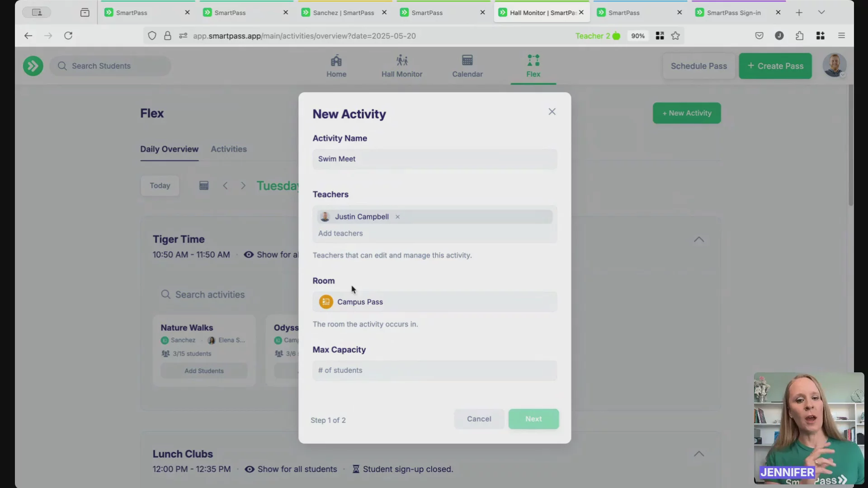Click browser forward arrow
This screenshot has height=488, width=868.
point(48,36)
